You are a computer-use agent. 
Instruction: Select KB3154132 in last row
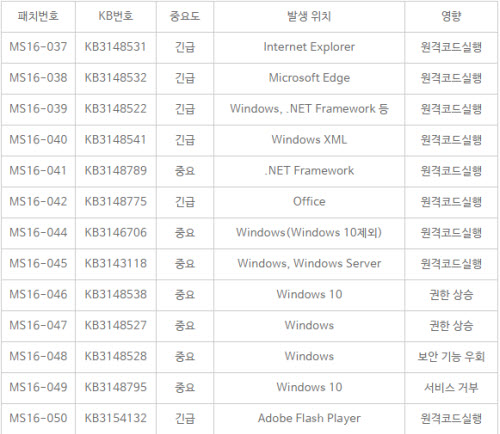116,418
